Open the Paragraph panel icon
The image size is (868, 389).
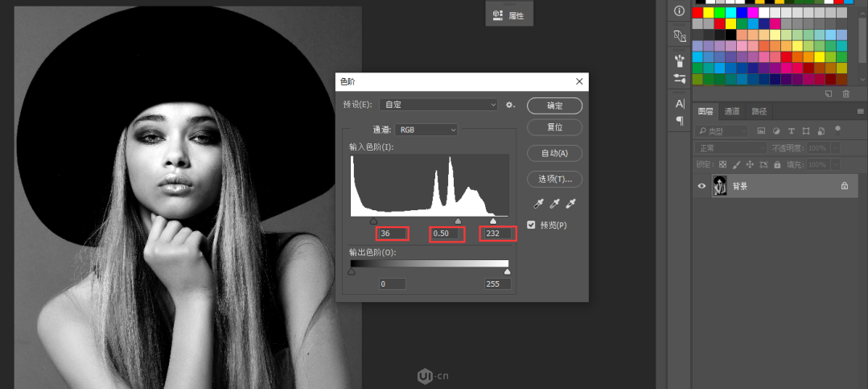click(680, 121)
